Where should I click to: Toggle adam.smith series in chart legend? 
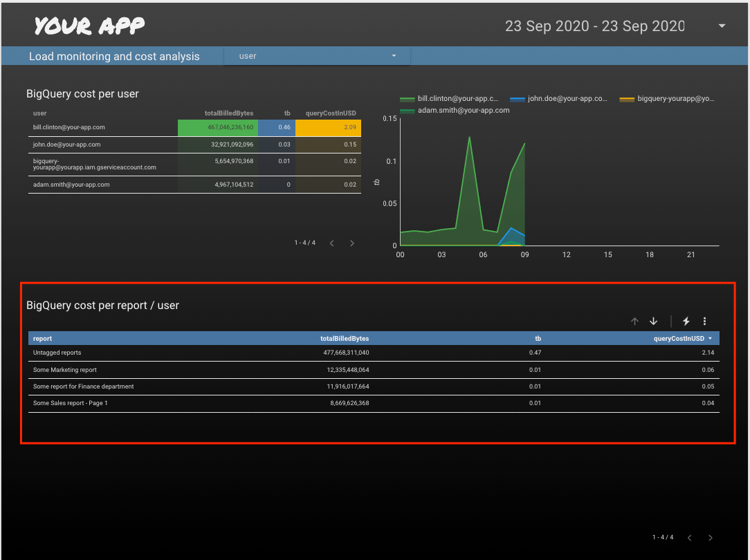pyautogui.click(x=455, y=110)
